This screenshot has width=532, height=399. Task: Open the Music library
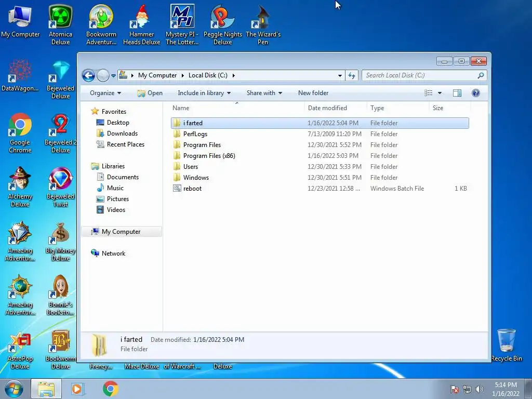point(115,188)
